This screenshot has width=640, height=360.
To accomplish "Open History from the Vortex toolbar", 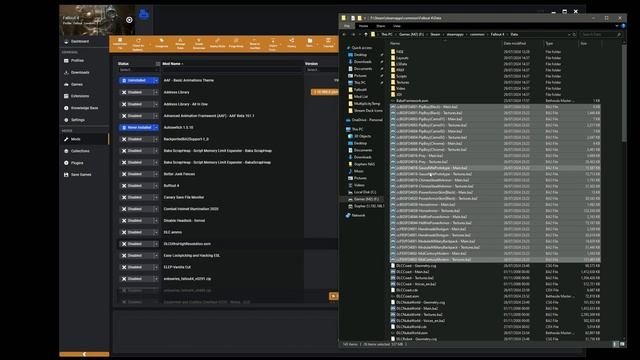I will tap(291, 43).
